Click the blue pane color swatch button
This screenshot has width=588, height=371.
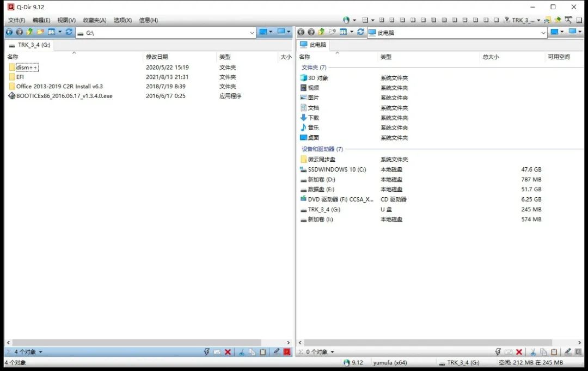point(263,32)
